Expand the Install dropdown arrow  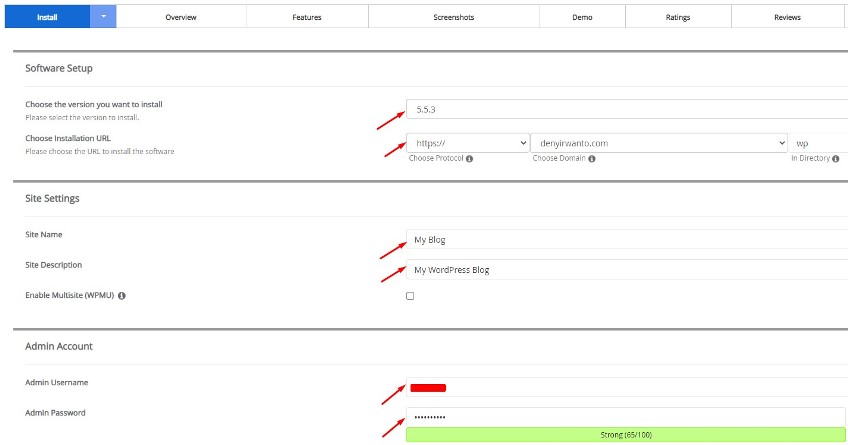103,17
